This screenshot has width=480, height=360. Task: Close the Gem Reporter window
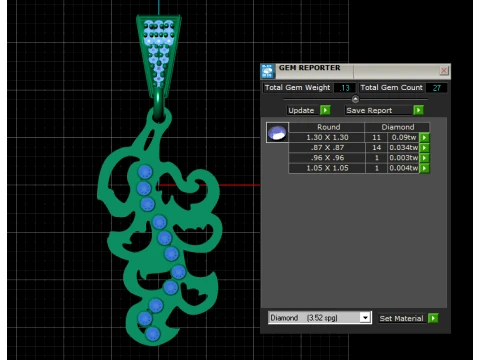444,70
